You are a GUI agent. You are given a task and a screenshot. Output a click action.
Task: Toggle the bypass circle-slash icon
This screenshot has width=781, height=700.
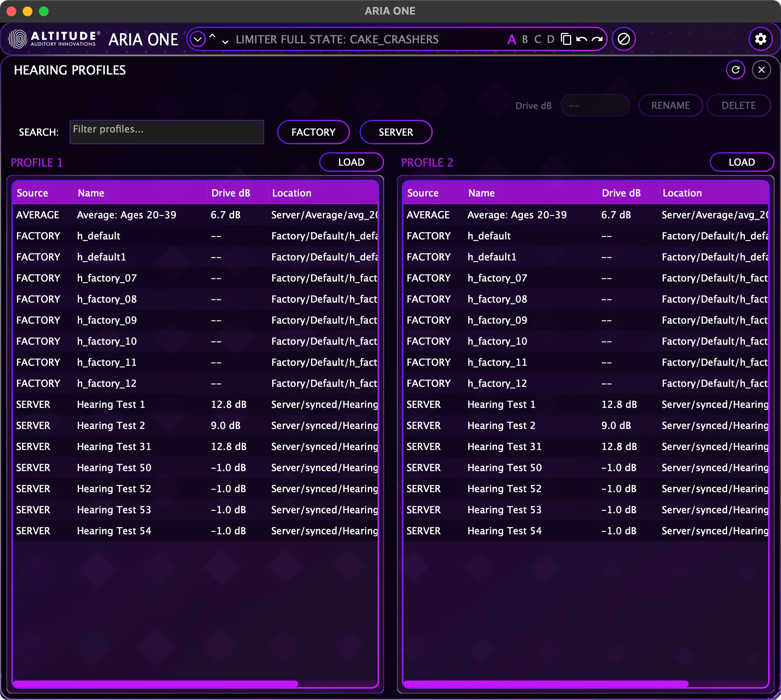click(624, 39)
